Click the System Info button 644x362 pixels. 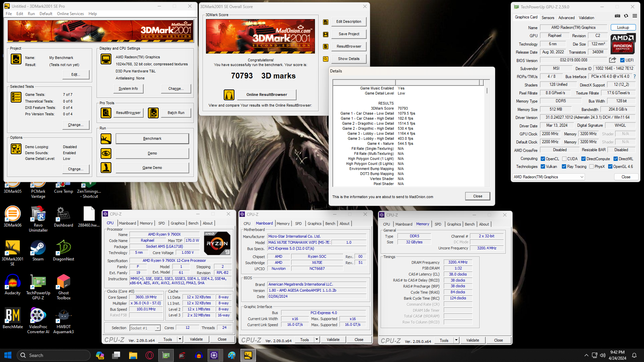point(128,89)
